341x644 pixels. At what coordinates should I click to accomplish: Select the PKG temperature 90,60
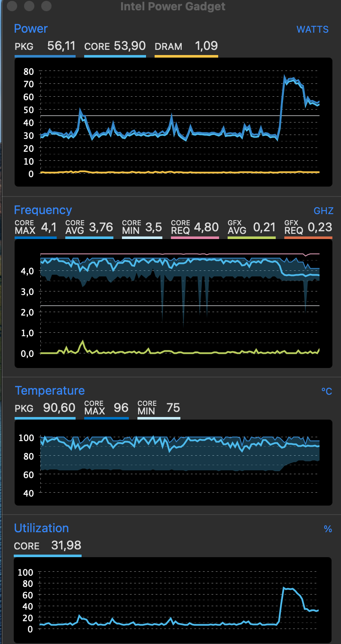(59, 408)
